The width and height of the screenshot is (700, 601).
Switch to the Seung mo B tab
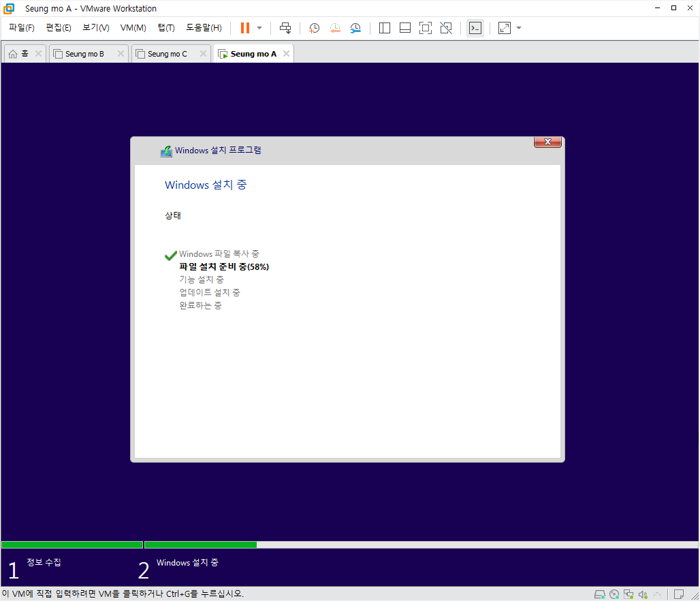(84, 54)
